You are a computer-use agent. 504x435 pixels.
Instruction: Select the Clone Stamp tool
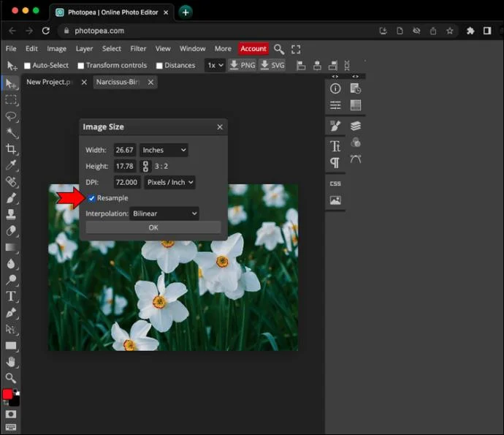tap(11, 214)
